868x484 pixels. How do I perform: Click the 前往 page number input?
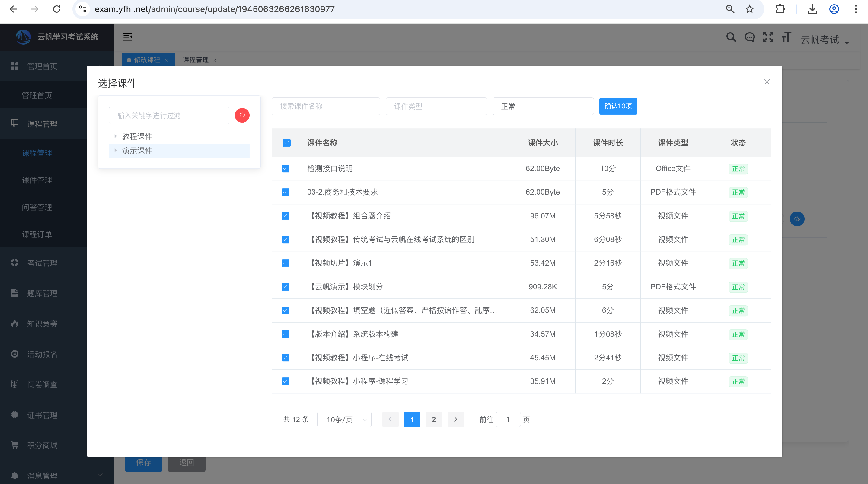pos(508,419)
